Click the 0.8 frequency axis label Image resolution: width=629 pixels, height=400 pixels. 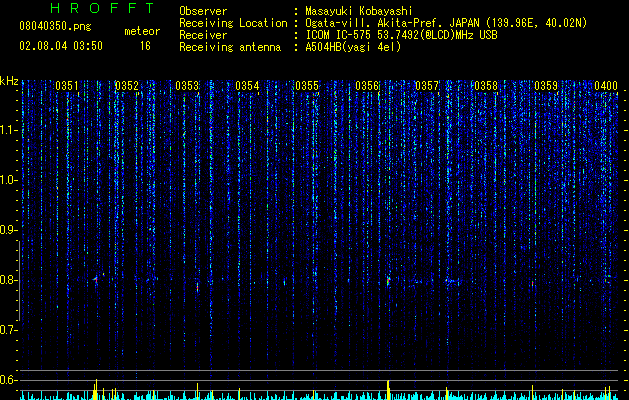point(8,280)
